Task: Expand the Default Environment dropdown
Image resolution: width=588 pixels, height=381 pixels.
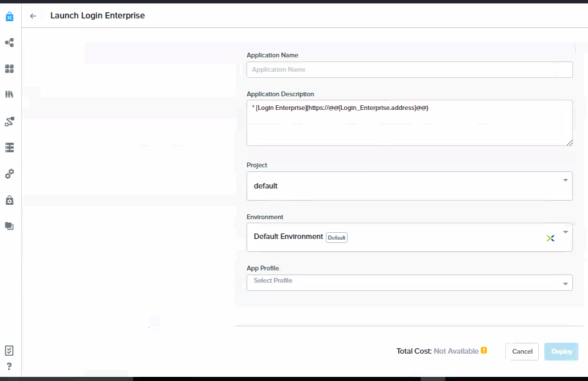Action: [410, 238]
